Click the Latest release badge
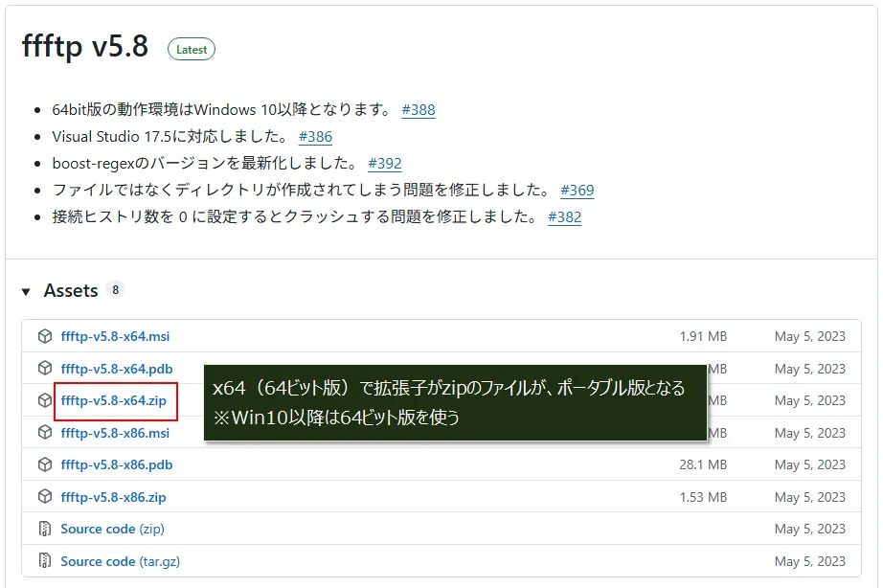 192,49
